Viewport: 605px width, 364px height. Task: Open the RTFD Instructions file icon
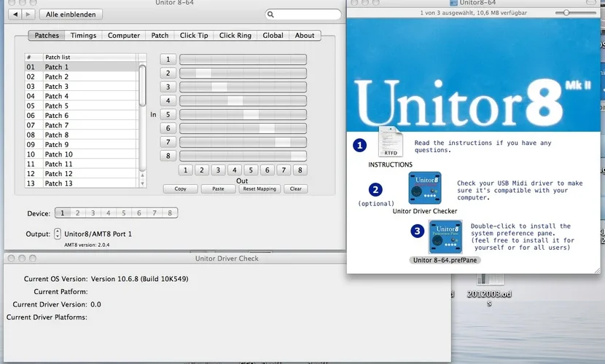(x=389, y=142)
